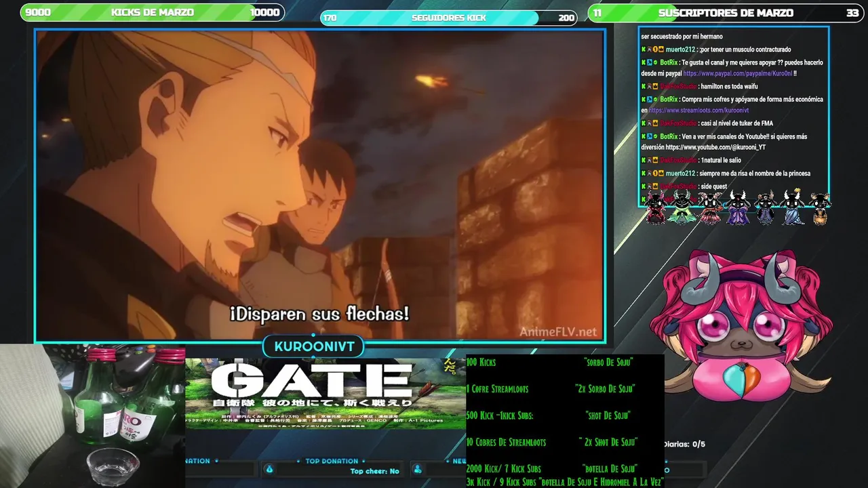Click the red username on 'casi al nivel de tuker' message
This screenshot has width=868, height=488.
click(678, 123)
